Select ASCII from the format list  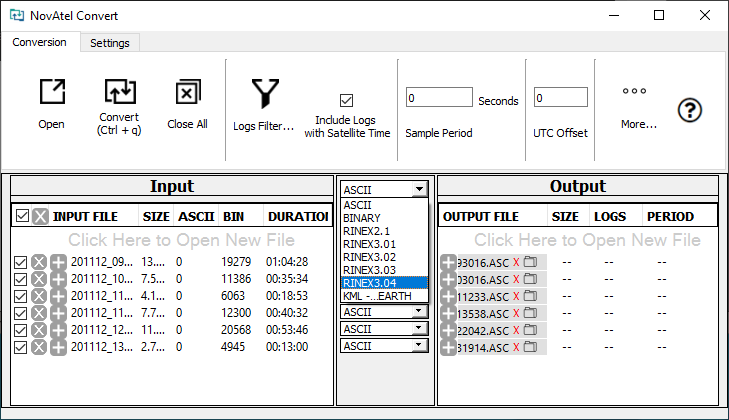384,205
